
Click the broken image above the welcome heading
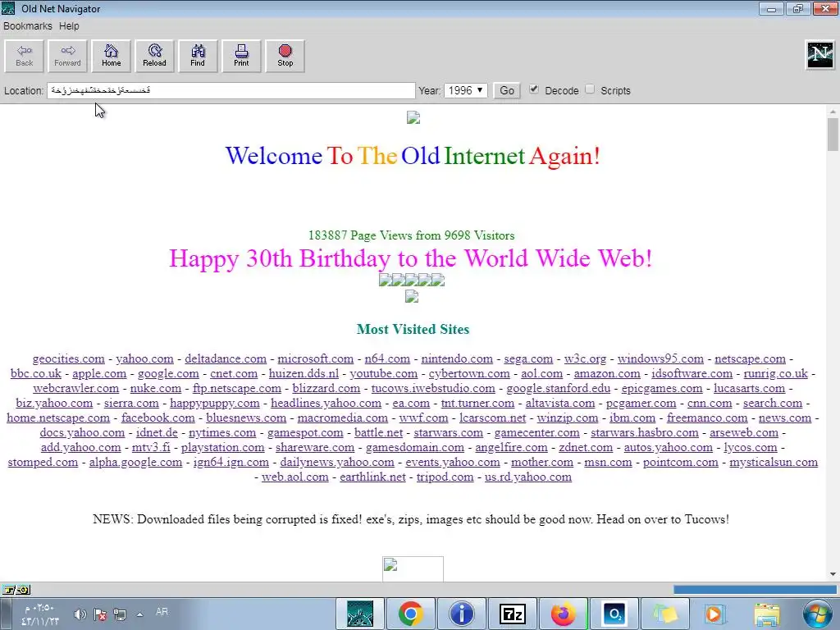[x=413, y=117]
